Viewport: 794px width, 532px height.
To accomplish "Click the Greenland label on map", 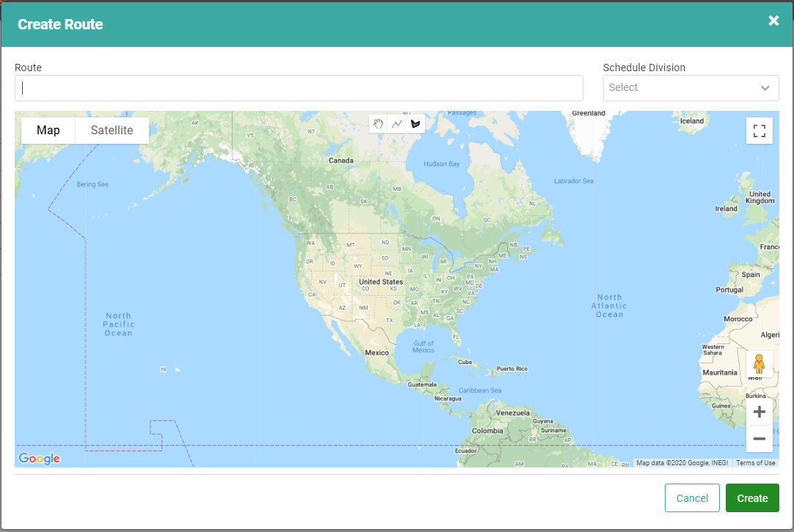I will [589, 114].
